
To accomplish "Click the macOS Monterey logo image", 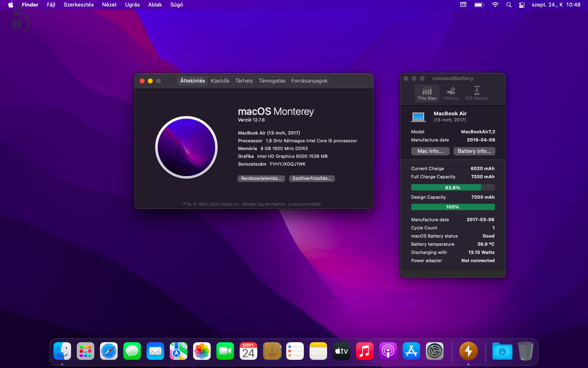I will tap(187, 148).
